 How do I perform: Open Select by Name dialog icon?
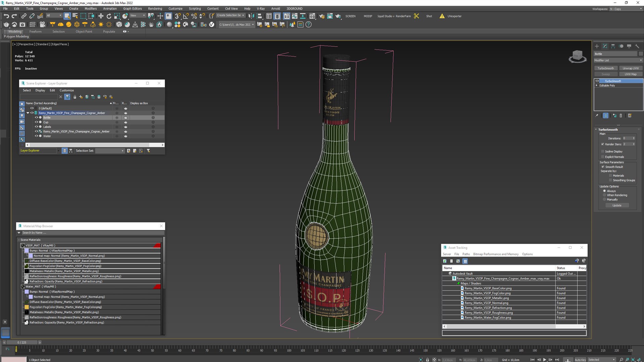tap(75, 16)
